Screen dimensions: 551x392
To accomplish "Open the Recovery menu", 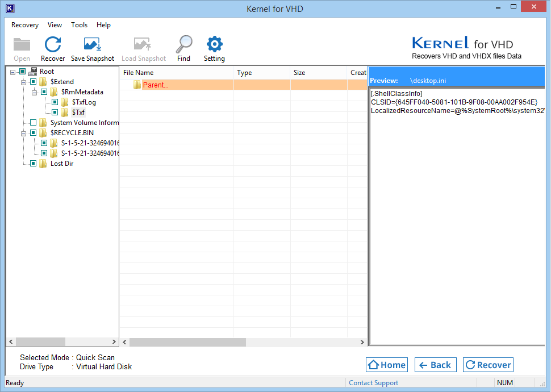I will tap(25, 25).
